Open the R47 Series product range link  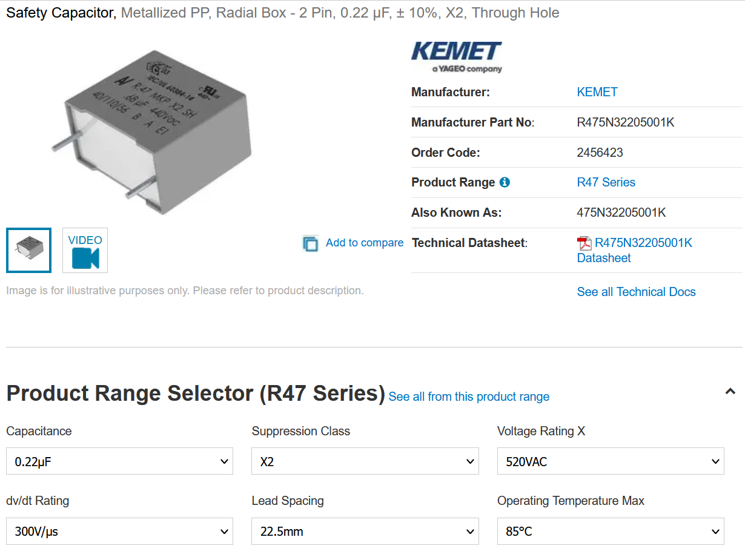click(606, 182)
